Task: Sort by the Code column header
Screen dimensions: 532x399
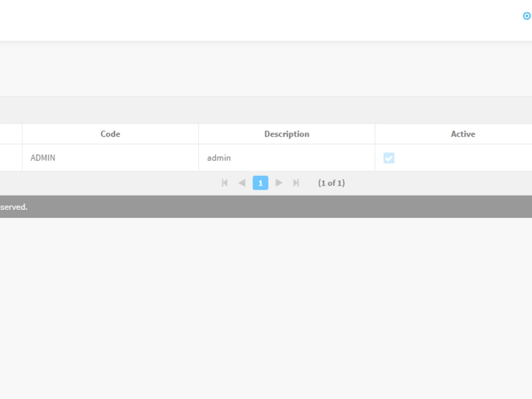Action: point(110,134)
